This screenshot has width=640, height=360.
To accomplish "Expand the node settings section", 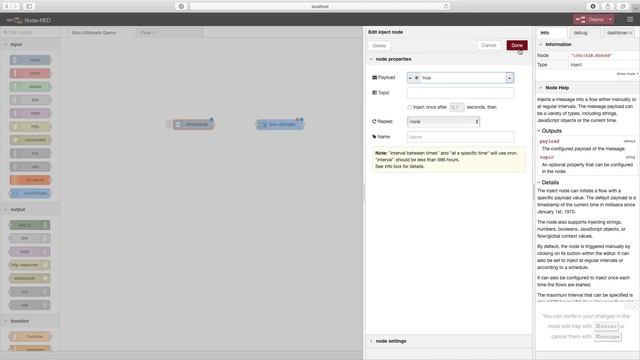I will click(x=371, y=341).
